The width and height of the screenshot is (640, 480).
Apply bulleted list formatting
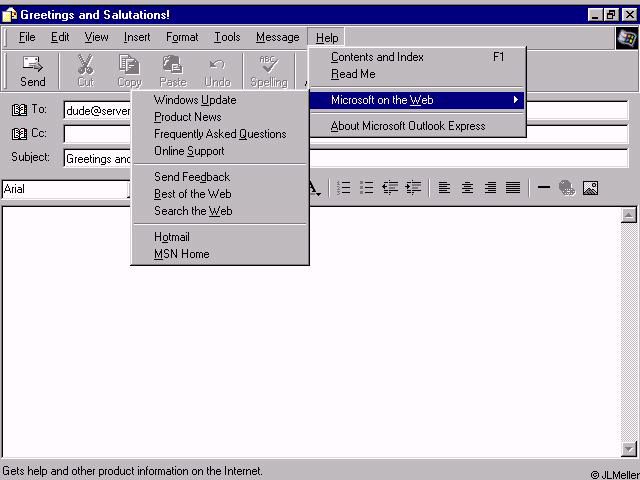click(367, 188)
